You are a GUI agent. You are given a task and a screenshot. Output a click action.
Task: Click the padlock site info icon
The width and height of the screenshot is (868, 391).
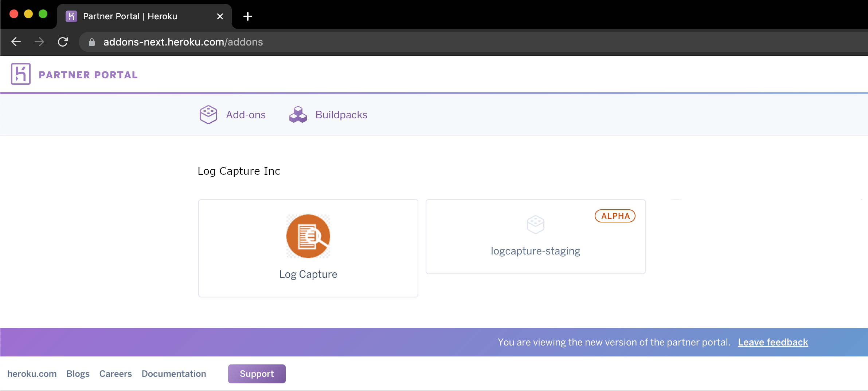coord(92,42)
